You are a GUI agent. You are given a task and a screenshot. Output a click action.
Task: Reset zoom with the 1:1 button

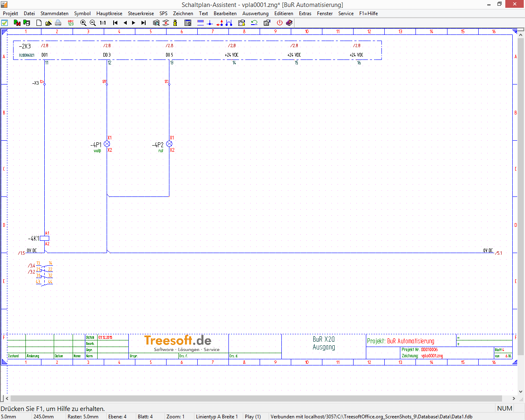tap(103, 23)
